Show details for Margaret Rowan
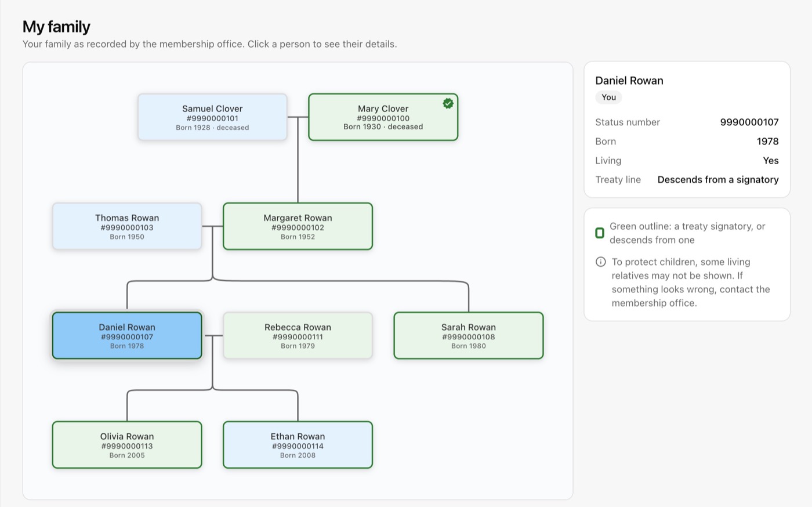812x507 pixels. click(x=298, y=226)
